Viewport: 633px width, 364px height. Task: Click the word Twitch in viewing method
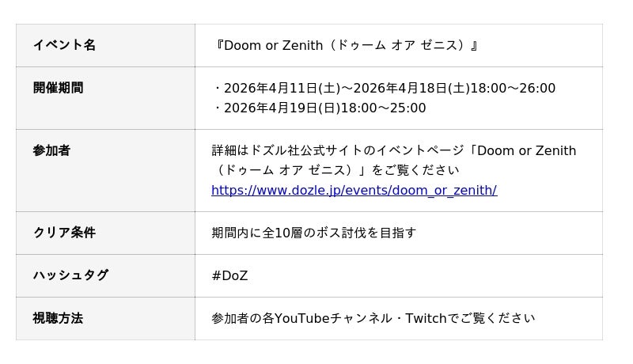[426, 318]
